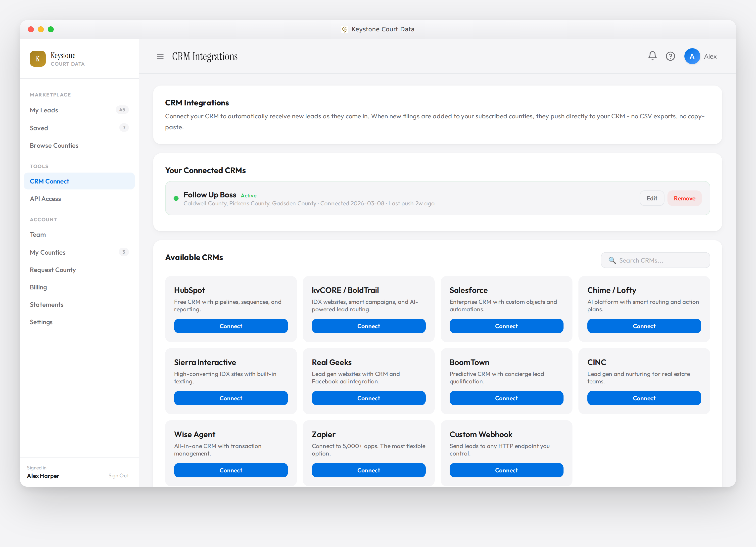Focus the Search CRMs field
Screen dimensions: 756x547
[655, 260]
